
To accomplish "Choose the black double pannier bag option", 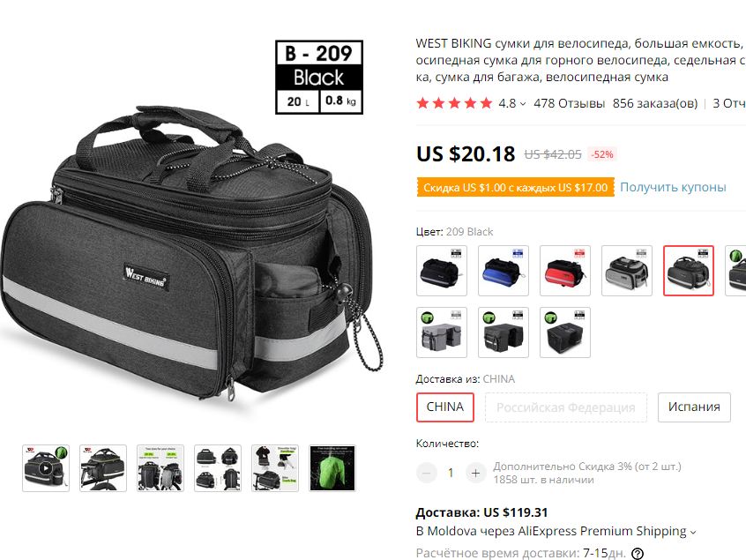I will (504, 332).
